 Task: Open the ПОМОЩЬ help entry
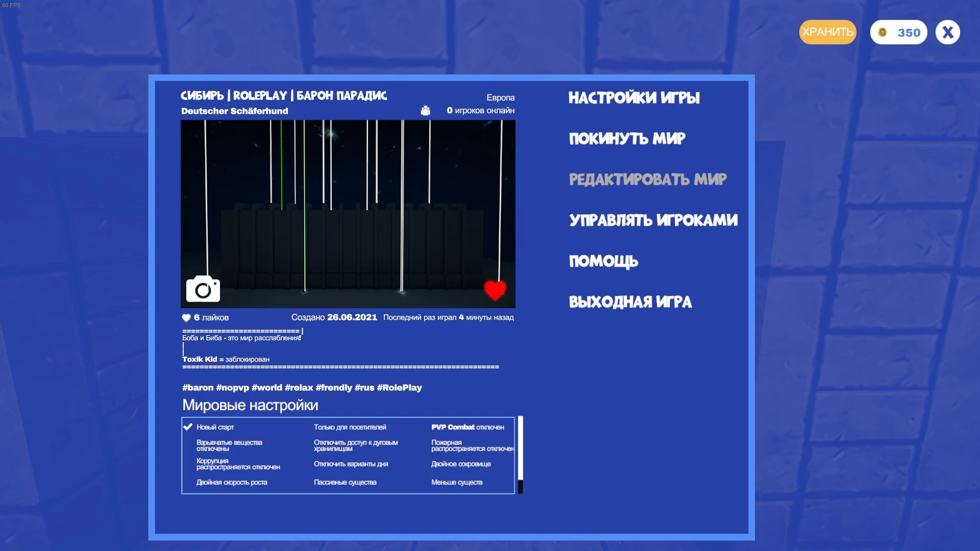[603, 261]
